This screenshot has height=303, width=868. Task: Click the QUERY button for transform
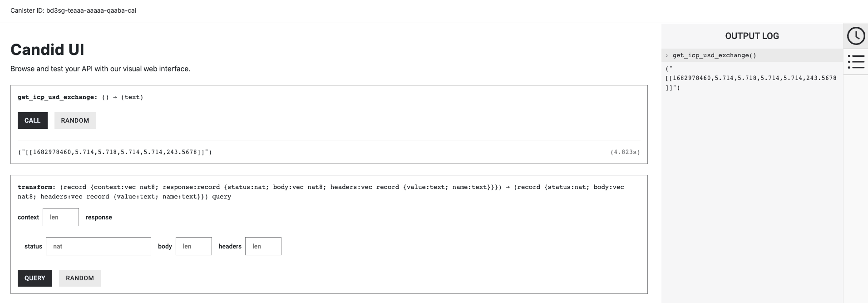pos(35,278)
